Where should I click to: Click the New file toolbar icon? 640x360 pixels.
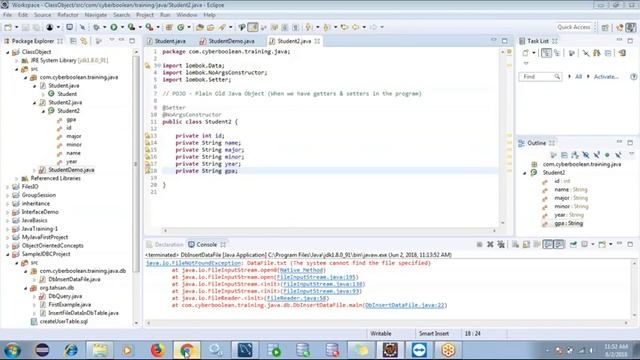8,27
